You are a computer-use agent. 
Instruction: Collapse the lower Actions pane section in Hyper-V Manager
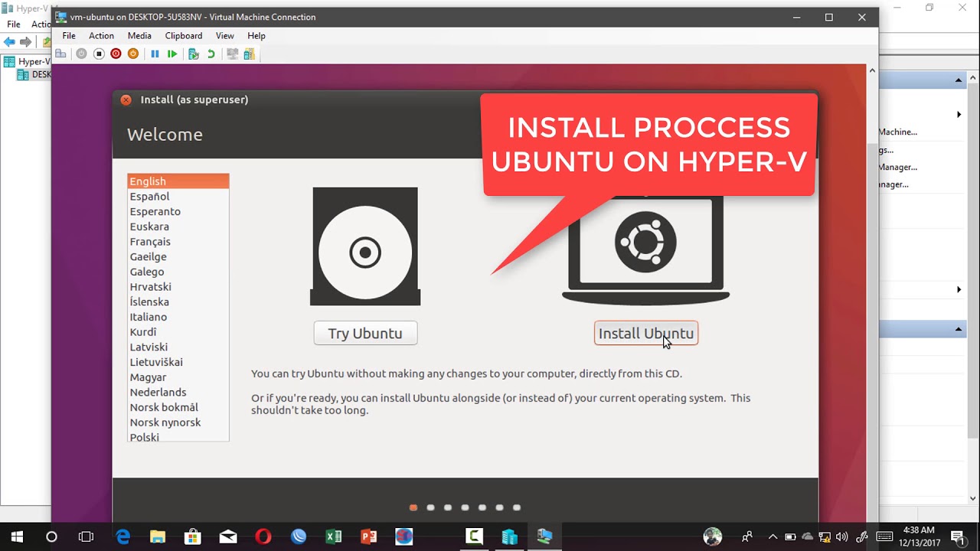click(959, 329)
